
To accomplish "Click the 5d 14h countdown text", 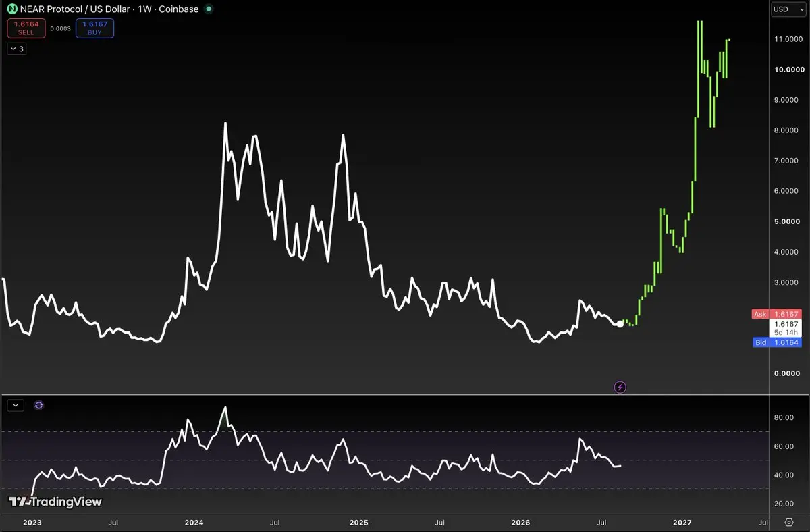I will (786, 333).
